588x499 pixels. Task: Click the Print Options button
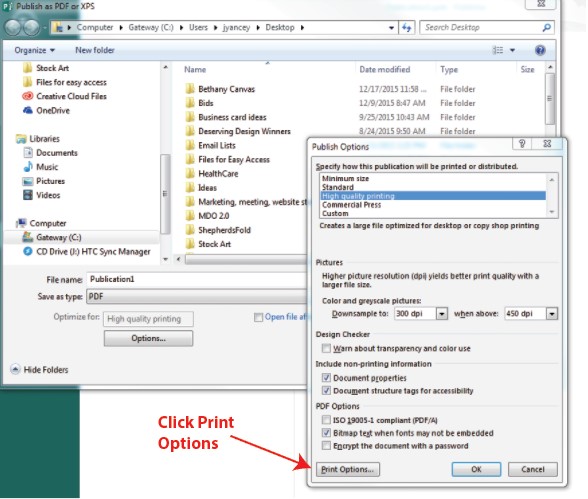(x=348, y=469)
